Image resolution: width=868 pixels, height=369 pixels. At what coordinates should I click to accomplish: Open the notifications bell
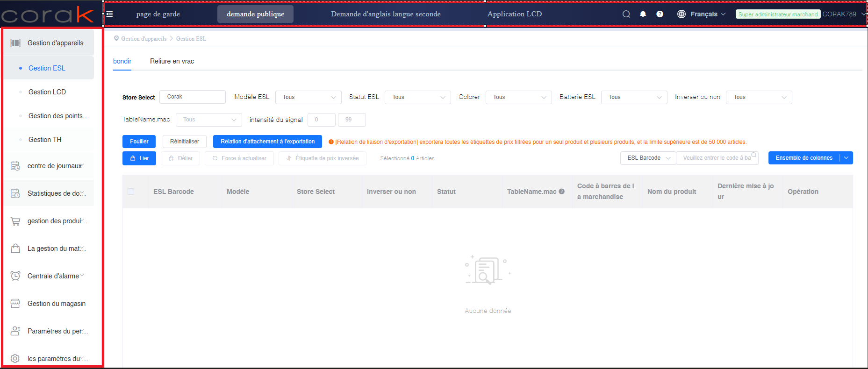pyautogui.click(x=643, y=14)
